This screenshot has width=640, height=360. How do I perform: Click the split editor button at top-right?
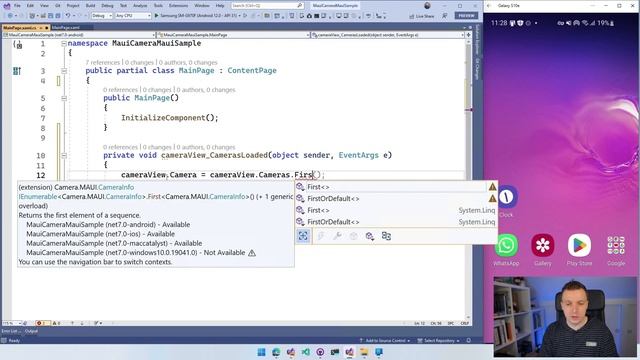(468, 35)
